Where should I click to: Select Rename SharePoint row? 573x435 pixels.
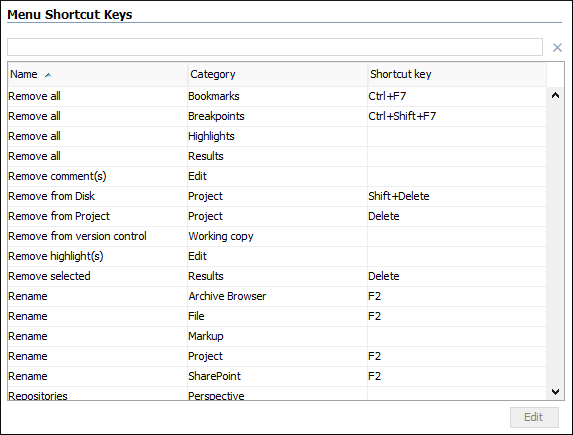pos(277,376)
